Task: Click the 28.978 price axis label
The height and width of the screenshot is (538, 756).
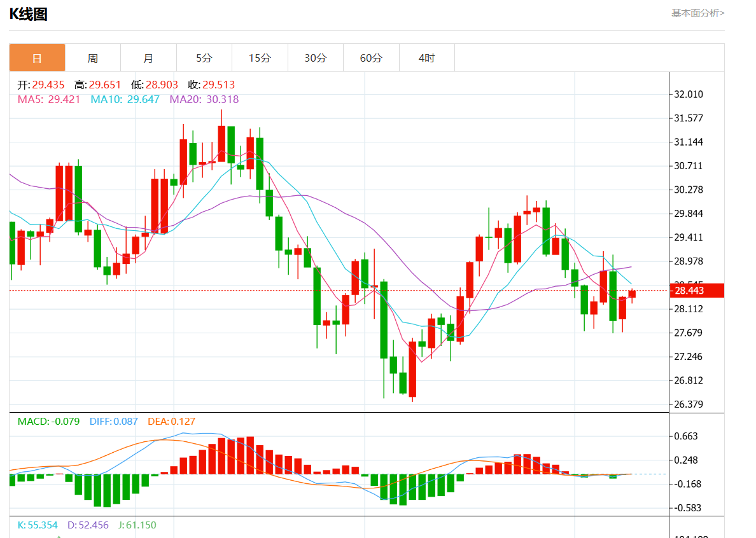Action: [x=689, y=261]
